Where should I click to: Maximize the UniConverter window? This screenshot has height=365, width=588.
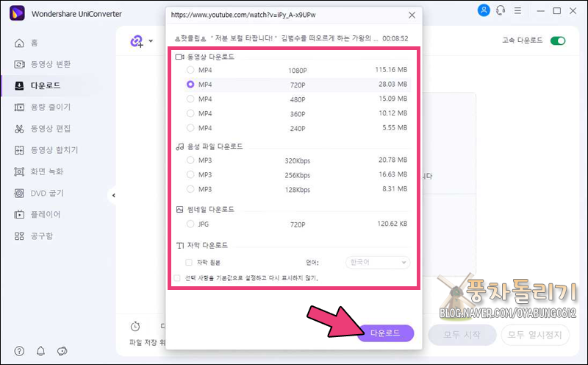(557, 11)
